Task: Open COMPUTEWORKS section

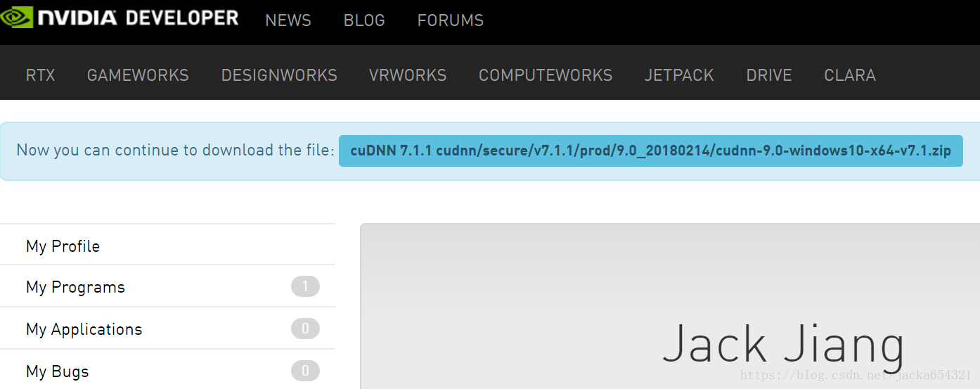Action: [x=546, y=75]
